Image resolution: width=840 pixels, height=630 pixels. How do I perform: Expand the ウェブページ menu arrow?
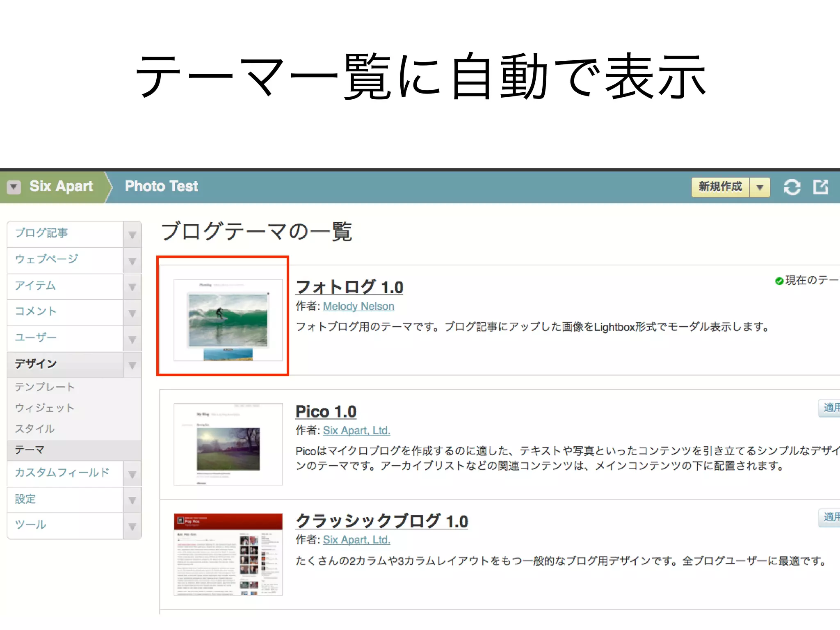click(132, 261)
